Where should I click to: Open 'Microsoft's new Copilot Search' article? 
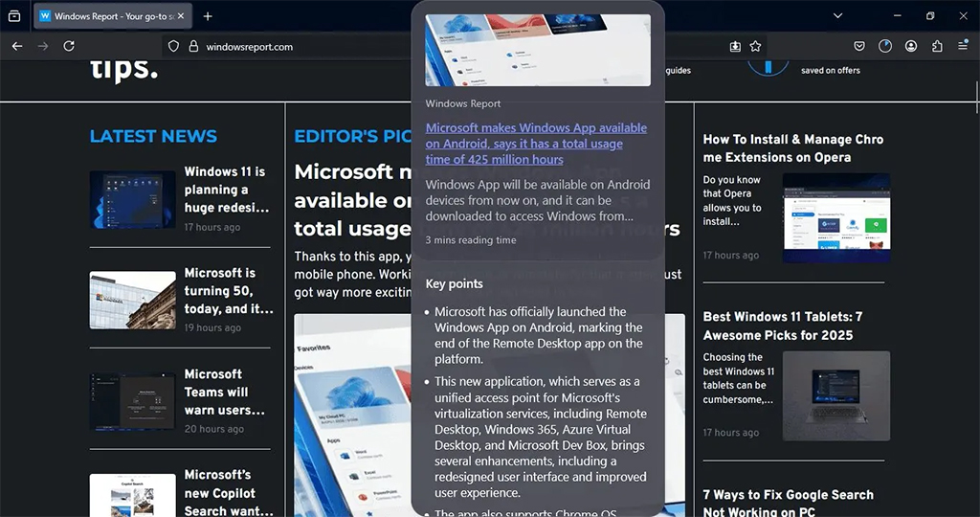(229, 493)
